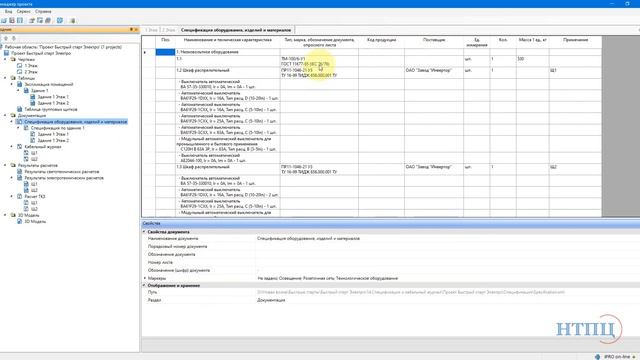This screenshot has height=360, width=640.
Task: Expand the 'Маркеры' property row
Action: click(x=144, y=278)
